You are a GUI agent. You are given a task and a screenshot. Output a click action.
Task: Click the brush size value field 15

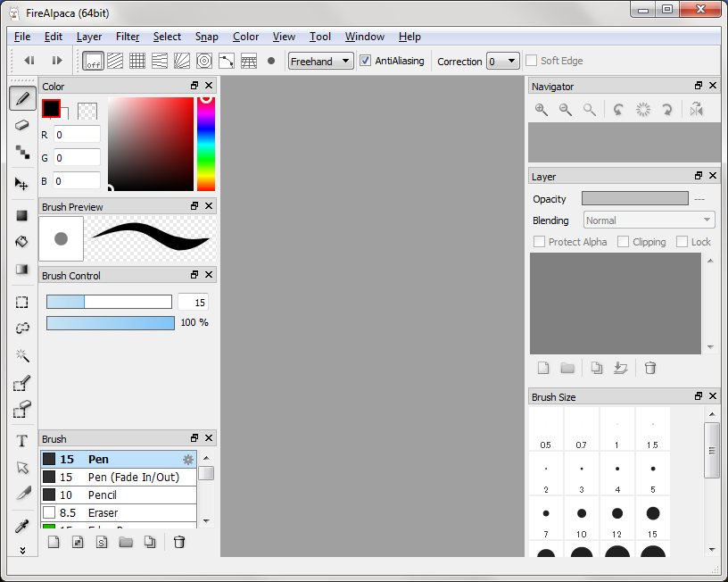coord(193,303)
